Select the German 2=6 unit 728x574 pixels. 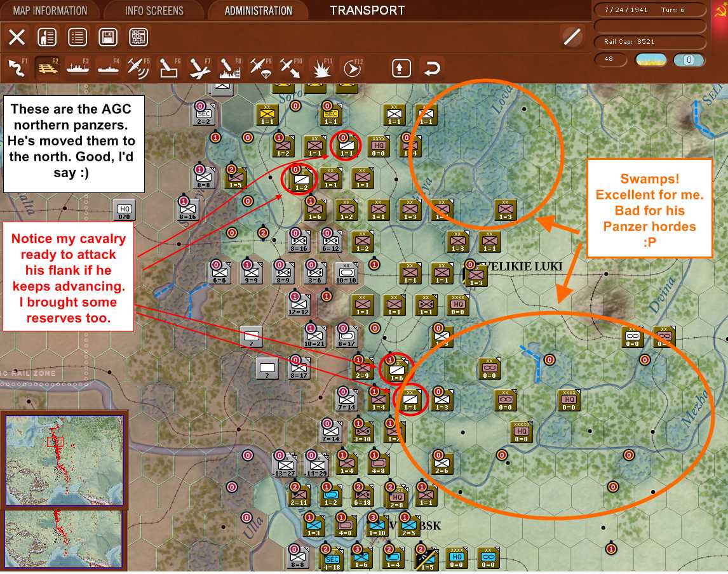(442, 464)
